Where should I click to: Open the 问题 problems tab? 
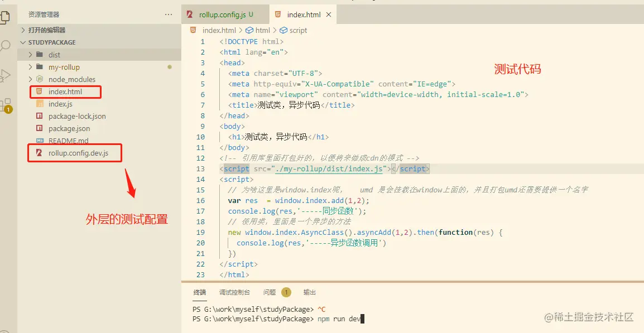pos(270,292)
